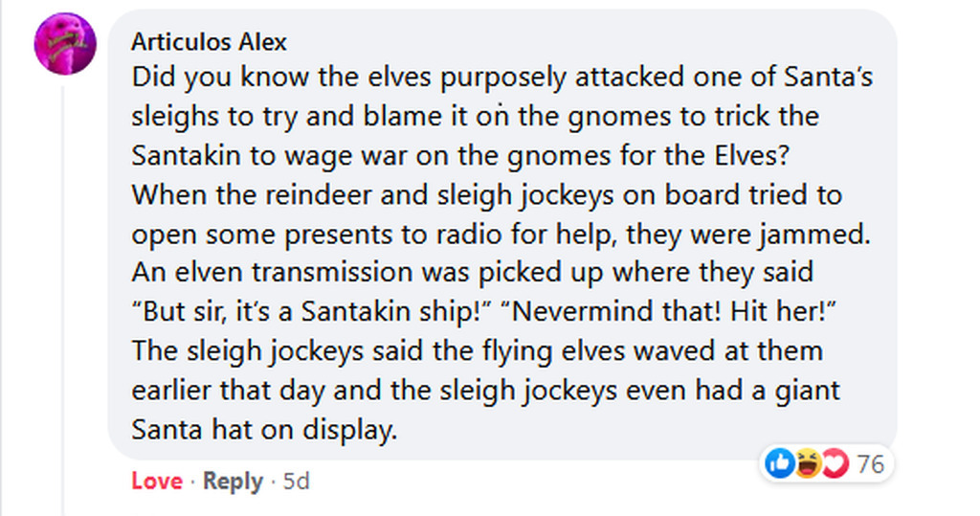The image size is (980, 516).
Task: Reply to Articulos Alex's comment
Action: pos(232,481)
